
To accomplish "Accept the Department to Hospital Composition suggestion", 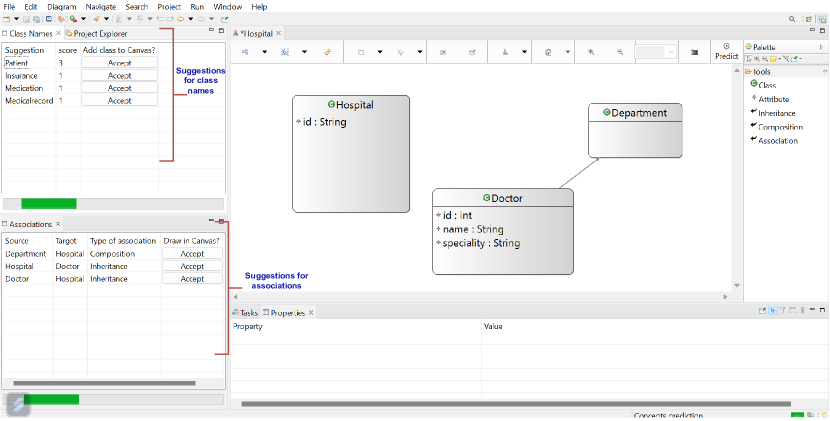I will tap(192, 254).
